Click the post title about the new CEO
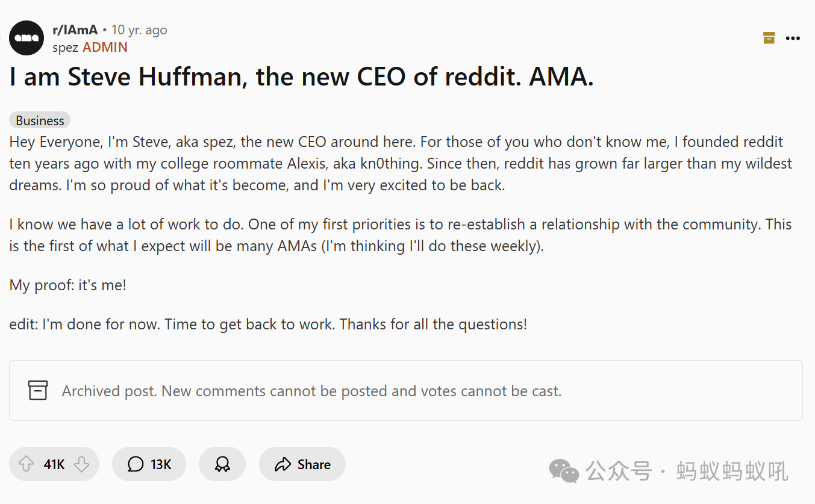Image resolution: width=815 pixels, height=504 pixels. click(x=301, y=77)
